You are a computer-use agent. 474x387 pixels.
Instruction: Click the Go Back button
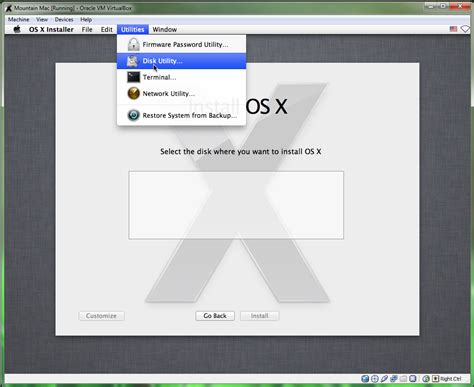pyautogui.click(x=215, y=316)
